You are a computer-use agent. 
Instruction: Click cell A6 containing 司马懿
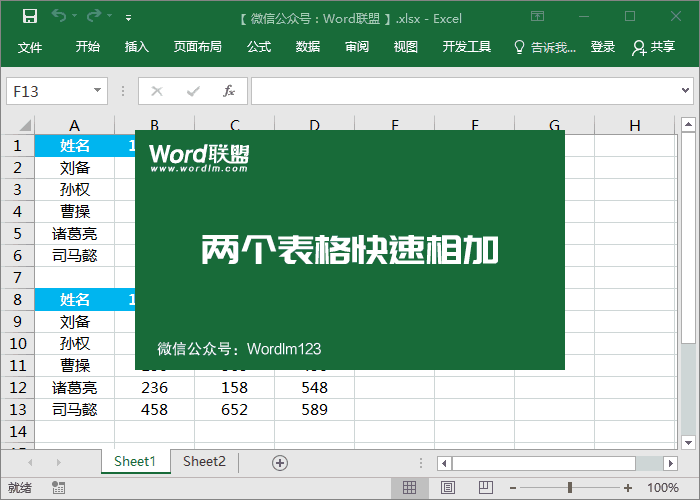point(75,256)
